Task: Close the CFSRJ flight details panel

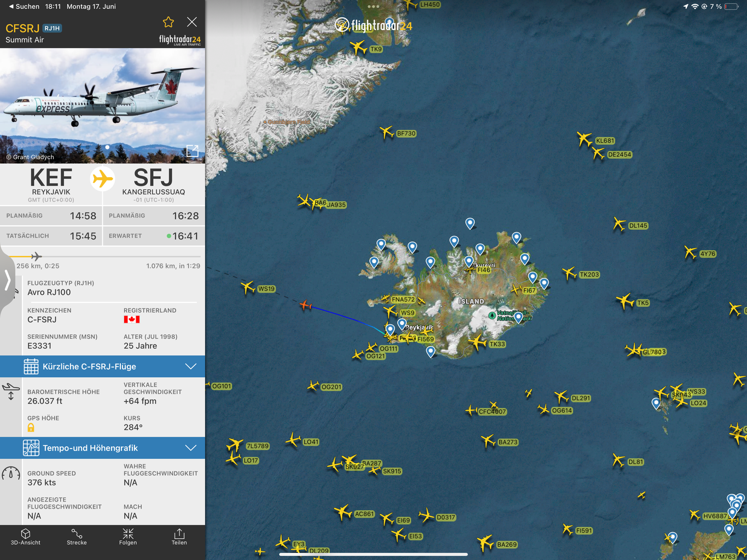Action: pyautogui.click(x=192, y=22)
